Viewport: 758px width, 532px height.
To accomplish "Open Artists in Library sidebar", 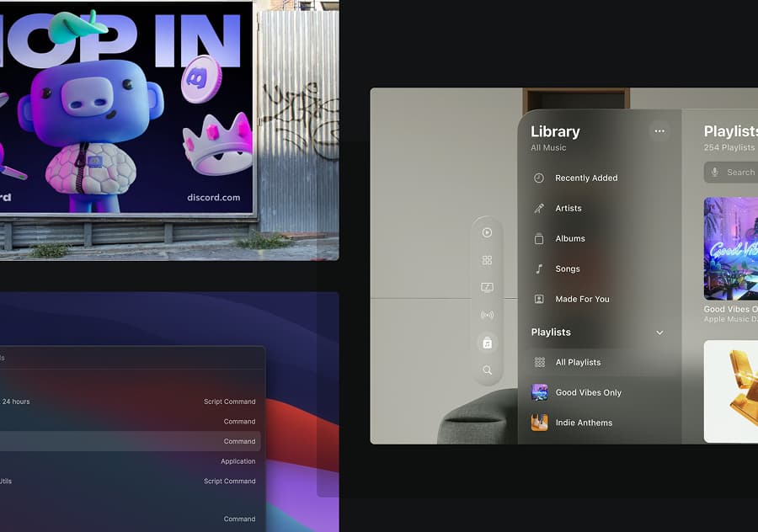I will coord(598,208).
